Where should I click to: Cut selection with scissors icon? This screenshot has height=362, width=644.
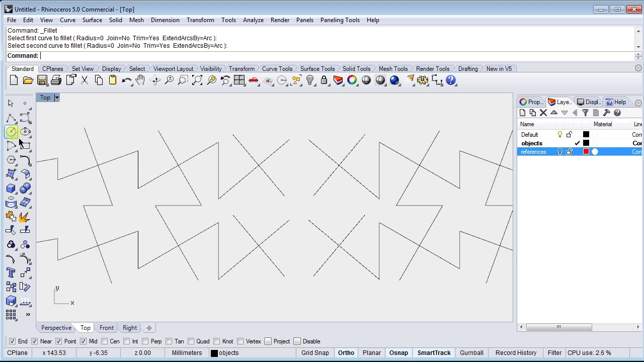click(x=85, y=80)
